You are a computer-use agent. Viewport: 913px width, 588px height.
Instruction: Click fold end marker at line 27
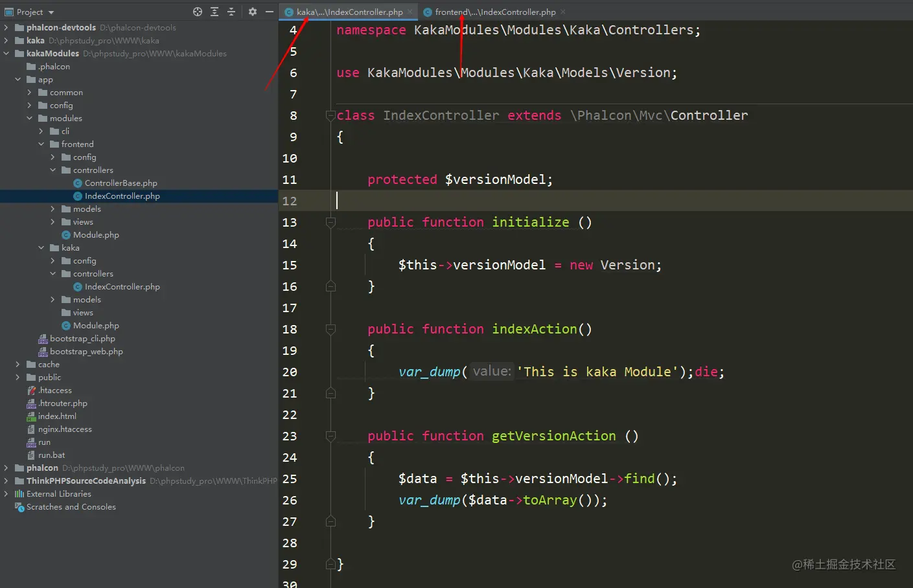(x=330, y=521)
